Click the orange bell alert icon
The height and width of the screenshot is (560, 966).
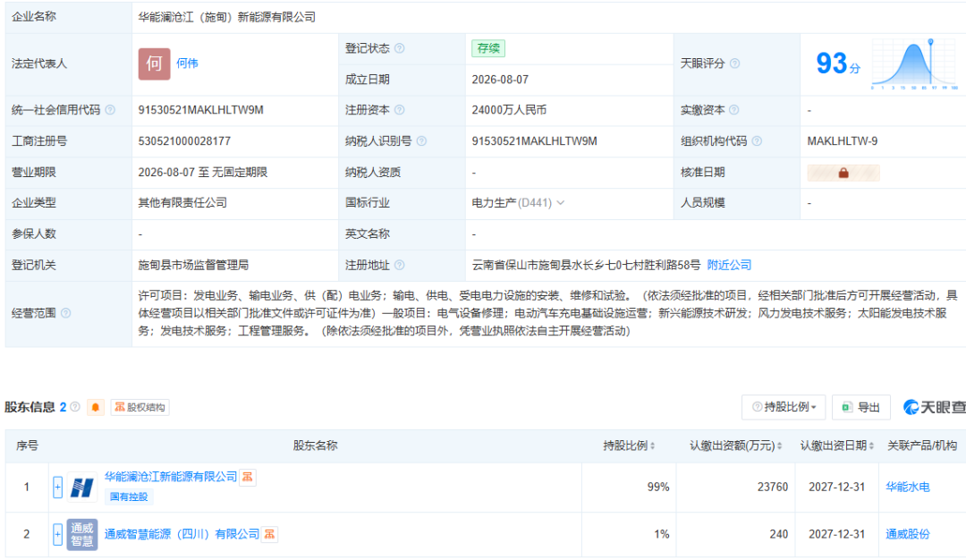click(96, 407)
